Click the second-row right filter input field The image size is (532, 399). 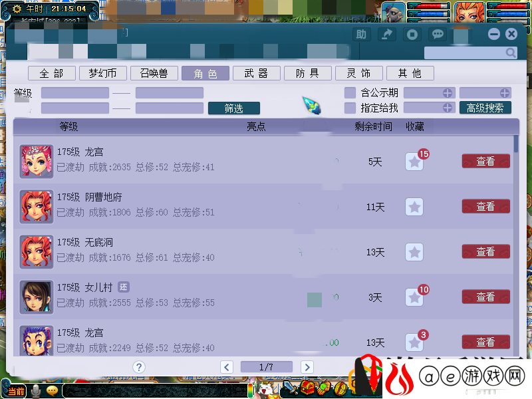point(170,108)
